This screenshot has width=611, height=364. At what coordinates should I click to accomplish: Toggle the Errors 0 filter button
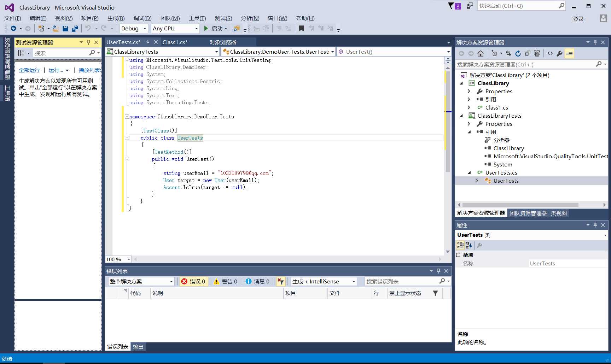tap(193, 281)
